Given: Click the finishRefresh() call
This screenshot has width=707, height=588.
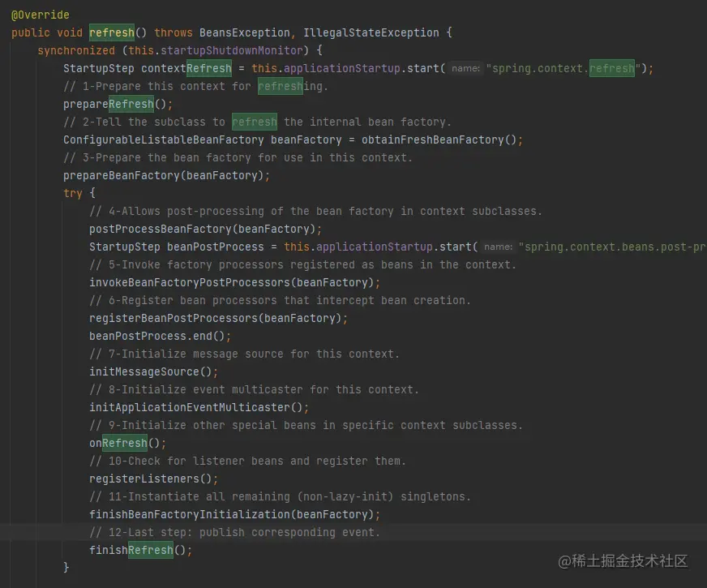Looking at the screenshot, I should coord(138,550).
